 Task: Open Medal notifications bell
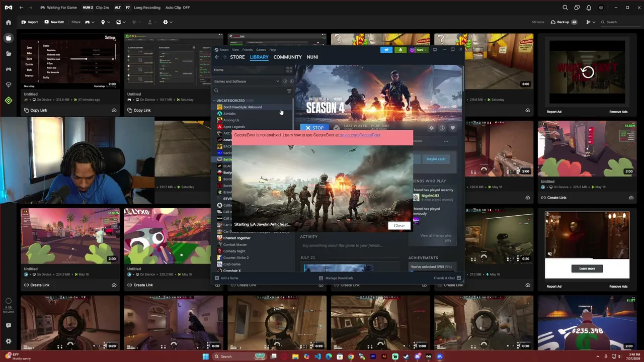[589, 8]
